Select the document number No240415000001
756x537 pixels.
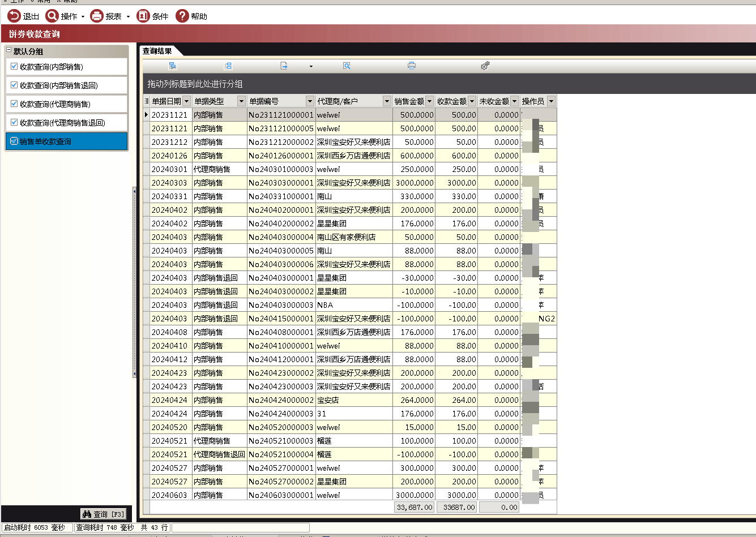pos(281,319)
